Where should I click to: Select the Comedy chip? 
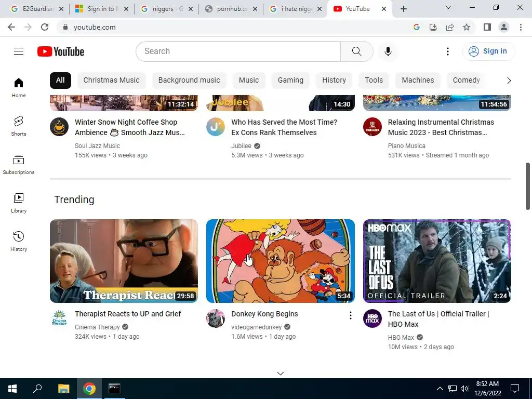(466, 81)
